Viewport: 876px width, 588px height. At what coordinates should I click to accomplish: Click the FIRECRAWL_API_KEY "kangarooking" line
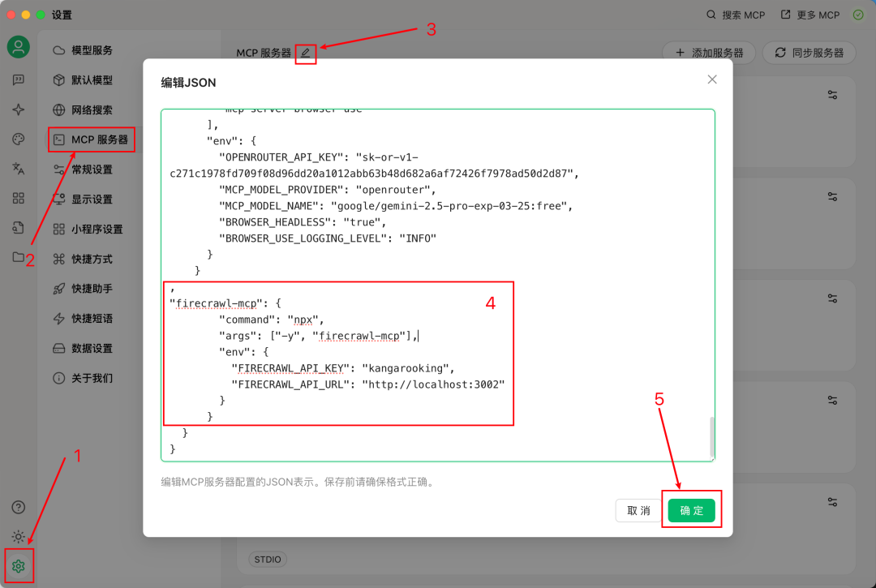(343, 368)
